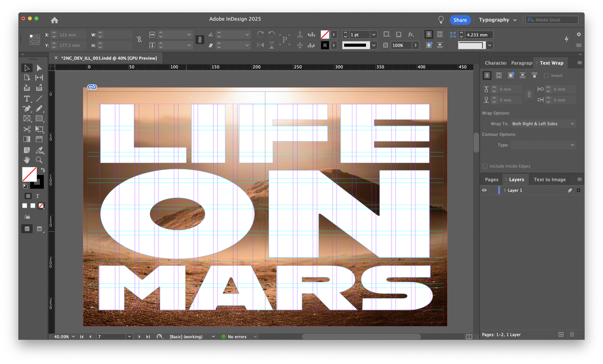Screen dimensions: 603x364
Task: Select the Direct Selection tool
Action: 39,68
